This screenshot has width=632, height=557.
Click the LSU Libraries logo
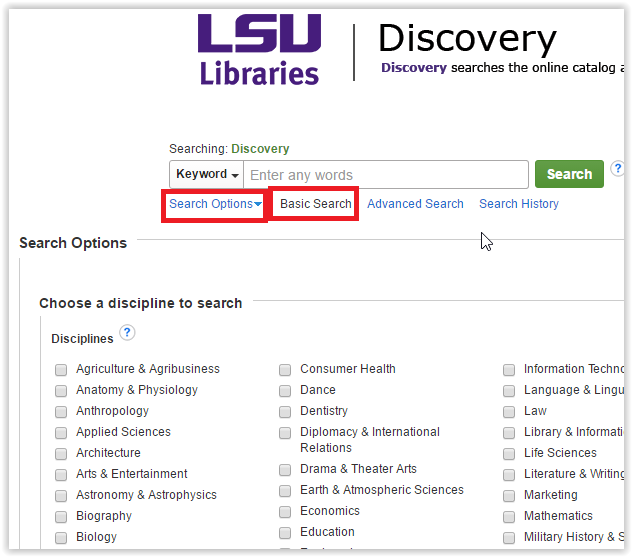[x=259, y=50]
